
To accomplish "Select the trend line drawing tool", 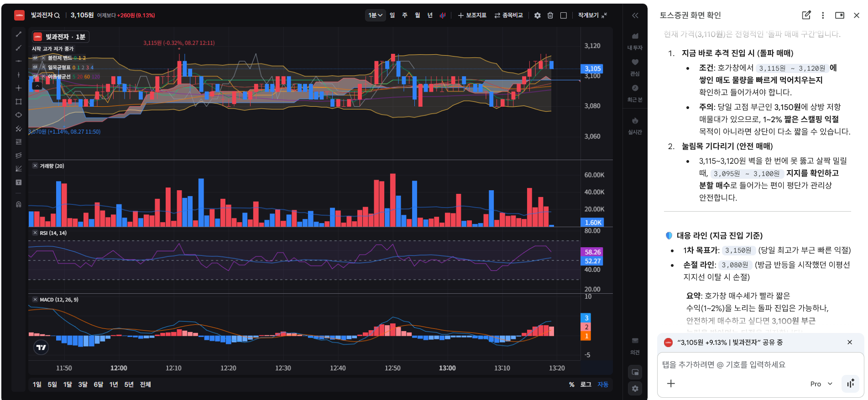I will [x=19, y=34].
